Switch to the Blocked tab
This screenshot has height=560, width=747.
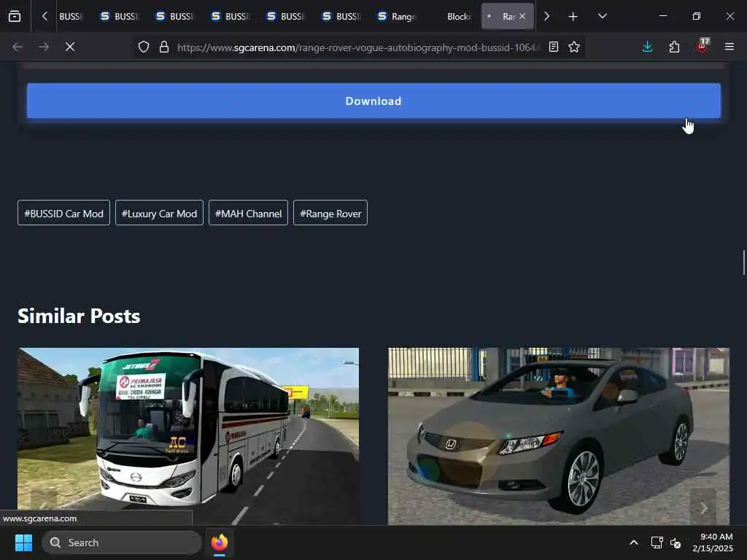click(452, 17)
